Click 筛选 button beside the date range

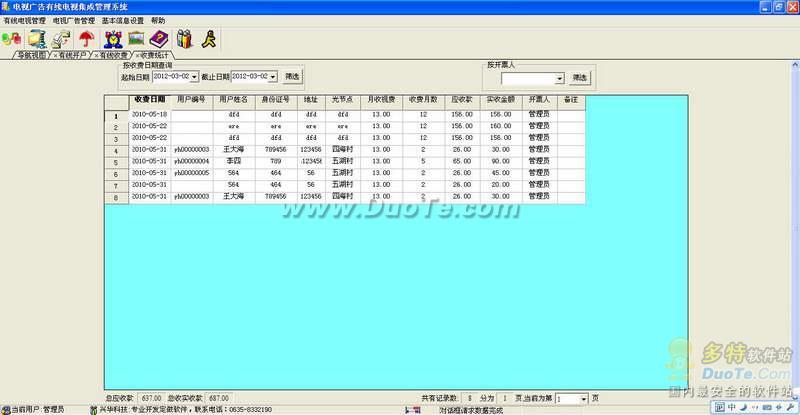[291, 76]
